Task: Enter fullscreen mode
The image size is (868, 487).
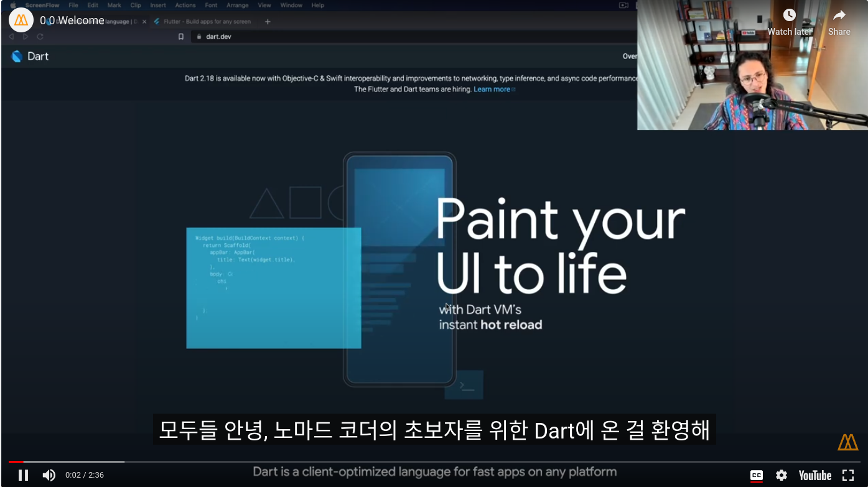Action: 848,475
